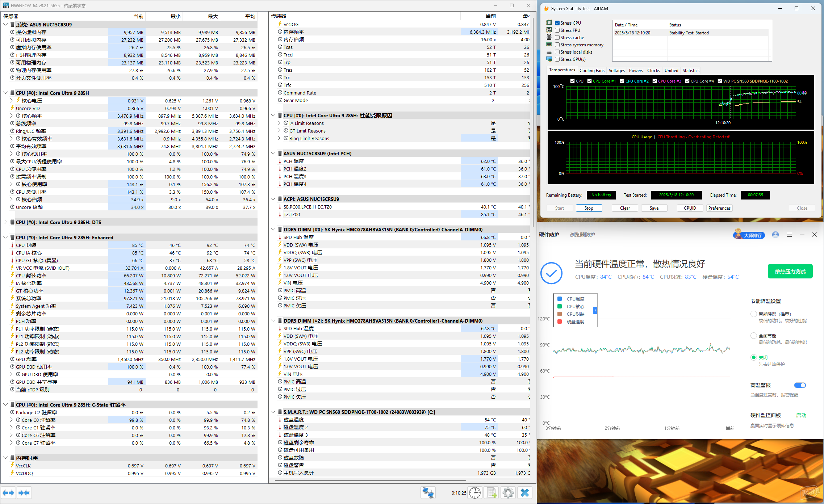
Task: Enable Stress local disks checkbox
Action: [557, 52]
